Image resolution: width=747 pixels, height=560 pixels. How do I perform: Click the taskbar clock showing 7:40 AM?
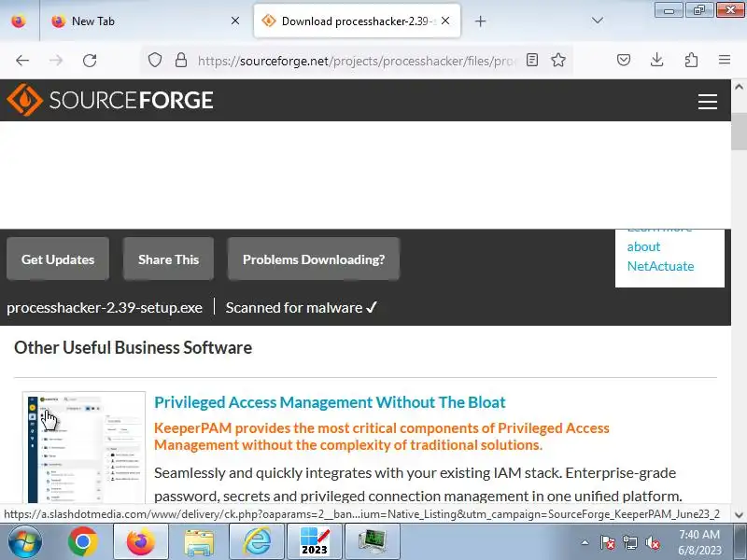click(x=699, y=542)
